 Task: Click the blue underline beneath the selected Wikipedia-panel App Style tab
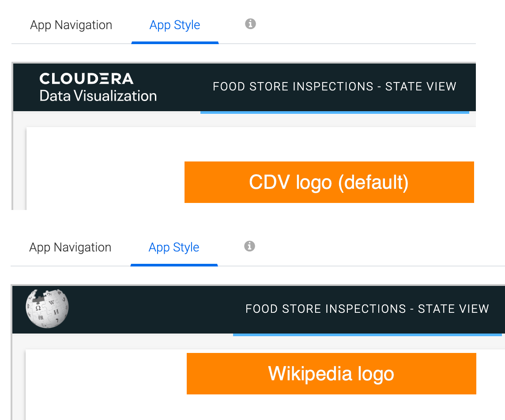pos(174,265)
